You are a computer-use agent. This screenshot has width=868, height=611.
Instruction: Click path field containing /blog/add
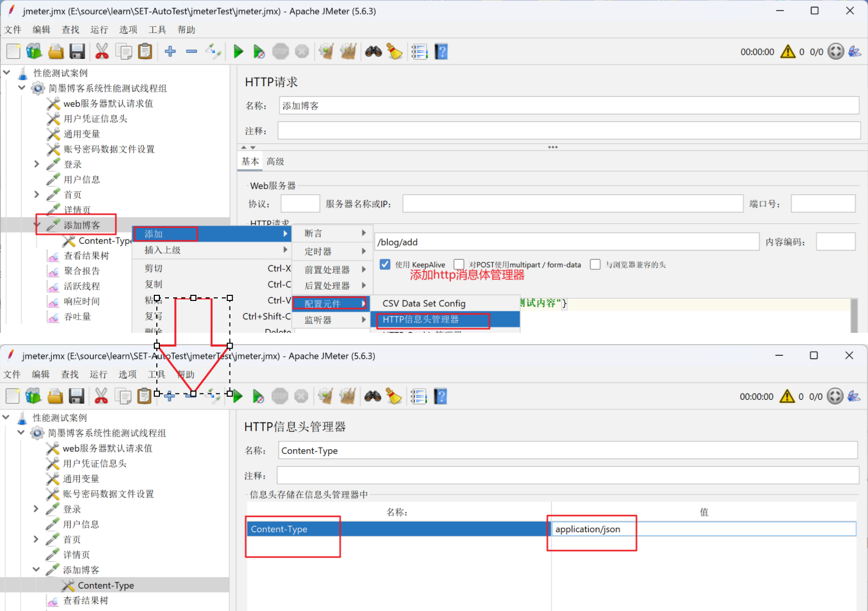(x=567, y=242)
